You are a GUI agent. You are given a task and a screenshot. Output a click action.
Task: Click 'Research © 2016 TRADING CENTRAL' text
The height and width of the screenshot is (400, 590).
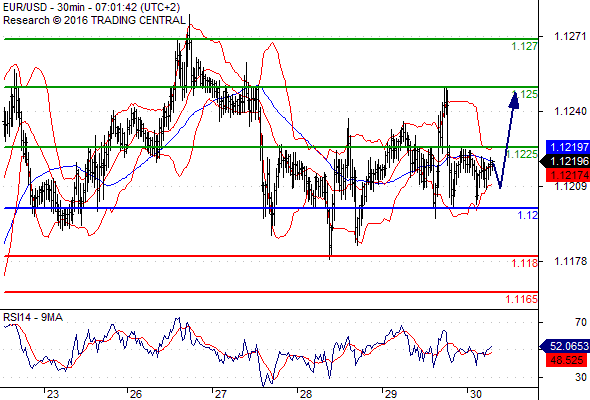[94, 20]
